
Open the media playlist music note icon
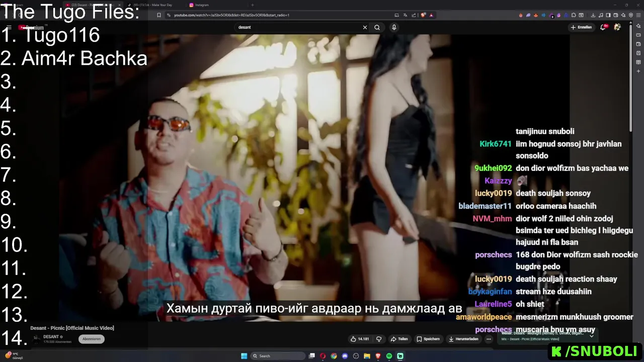(x=601, y=15)
